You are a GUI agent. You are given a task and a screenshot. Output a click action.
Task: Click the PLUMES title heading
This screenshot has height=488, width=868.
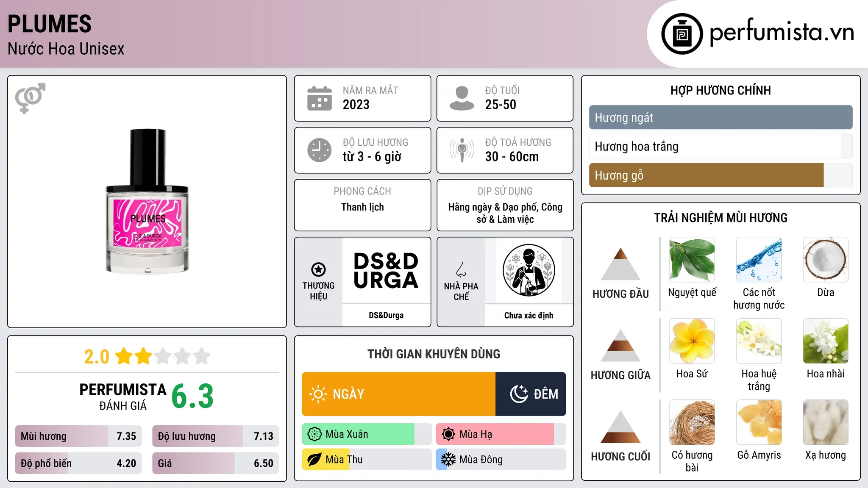pyautogui.click(x=50, y=24)
